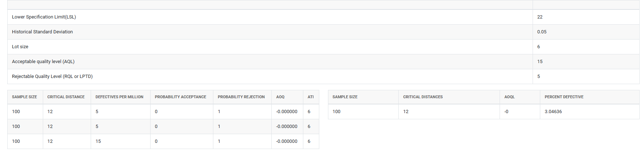644x153 pixels.
Task: Click the AOQ column header
Action: pyautogui.click(x=280, y=97)
